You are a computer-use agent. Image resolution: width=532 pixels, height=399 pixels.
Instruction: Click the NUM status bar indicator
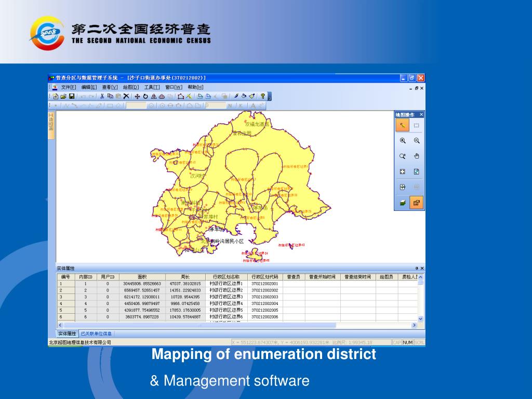point(407,342)
